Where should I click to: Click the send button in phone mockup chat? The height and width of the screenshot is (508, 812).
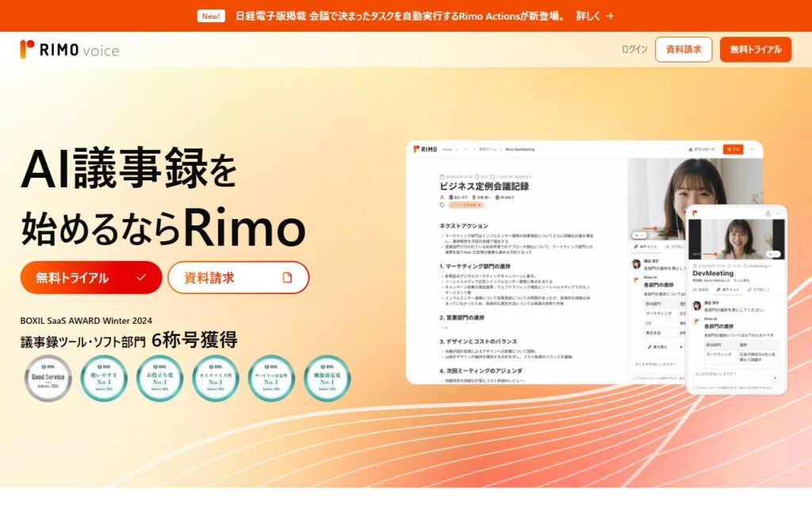(x=775, y=378)
